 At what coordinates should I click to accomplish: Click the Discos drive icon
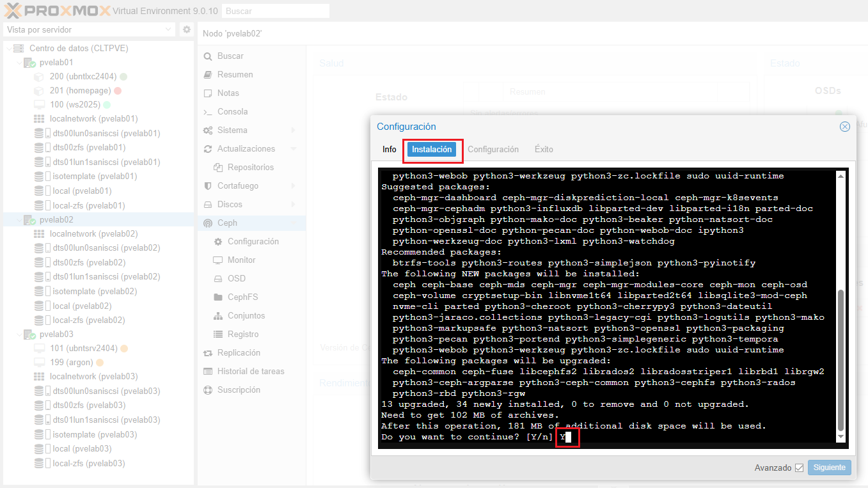click(207, 205)
